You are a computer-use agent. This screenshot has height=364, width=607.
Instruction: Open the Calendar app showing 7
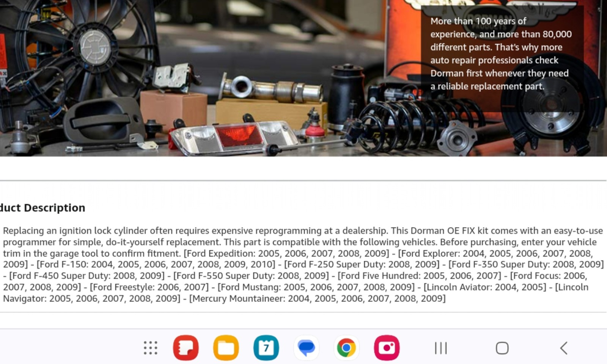pyautogui.click(x=266, y=348)
